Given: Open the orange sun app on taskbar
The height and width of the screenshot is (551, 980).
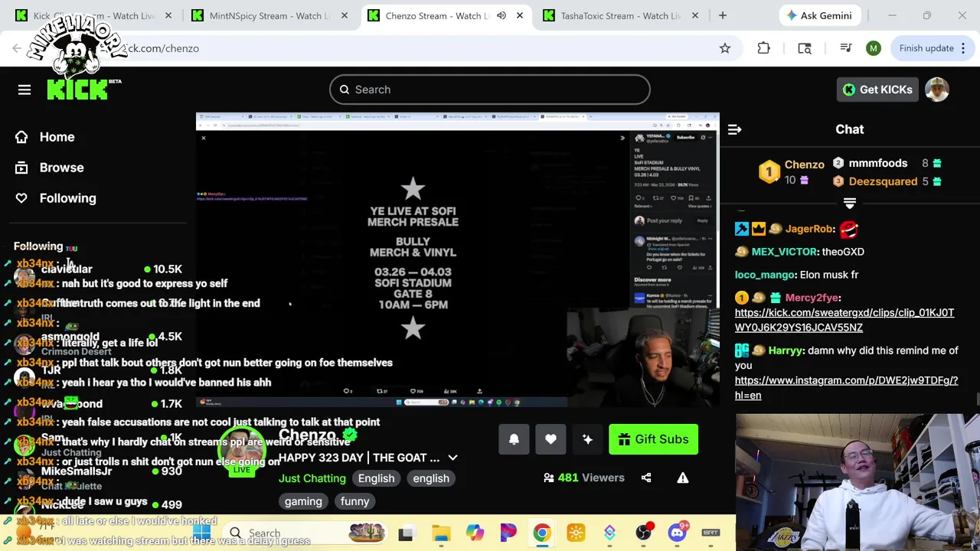Looking at the screenshot, I should (x=576, y=533).
